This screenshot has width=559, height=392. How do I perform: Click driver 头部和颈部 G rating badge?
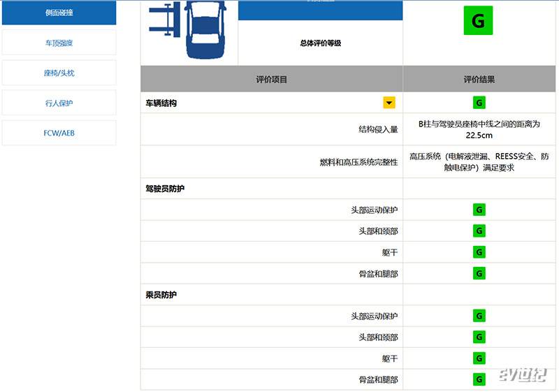(479, 231)
